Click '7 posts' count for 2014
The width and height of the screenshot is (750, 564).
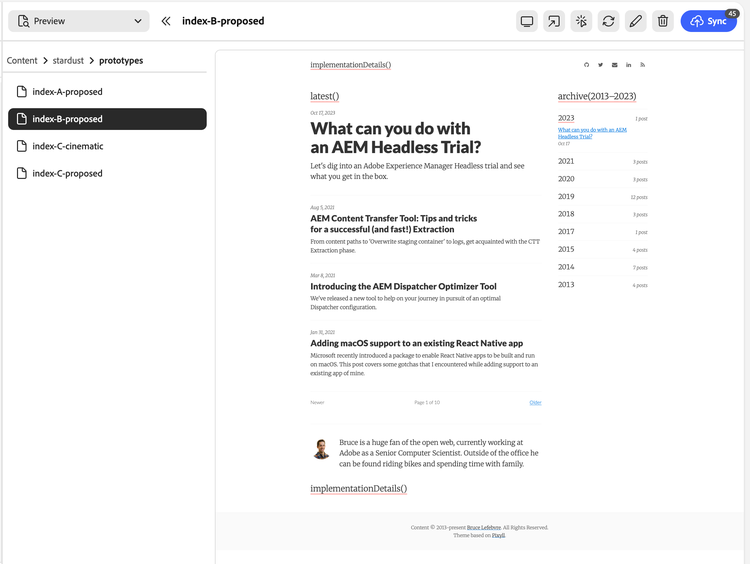[x=640, y=267]
